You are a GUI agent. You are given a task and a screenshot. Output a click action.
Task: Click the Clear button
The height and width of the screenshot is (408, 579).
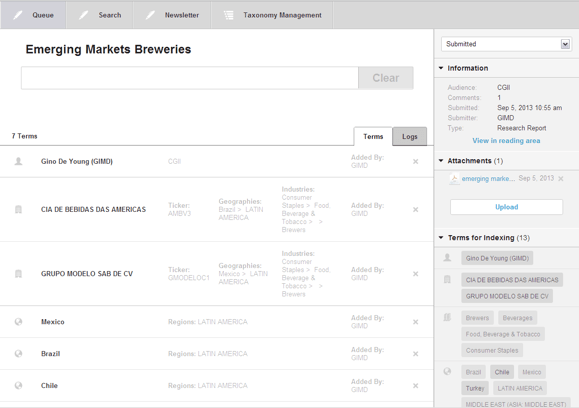(386, 78)
